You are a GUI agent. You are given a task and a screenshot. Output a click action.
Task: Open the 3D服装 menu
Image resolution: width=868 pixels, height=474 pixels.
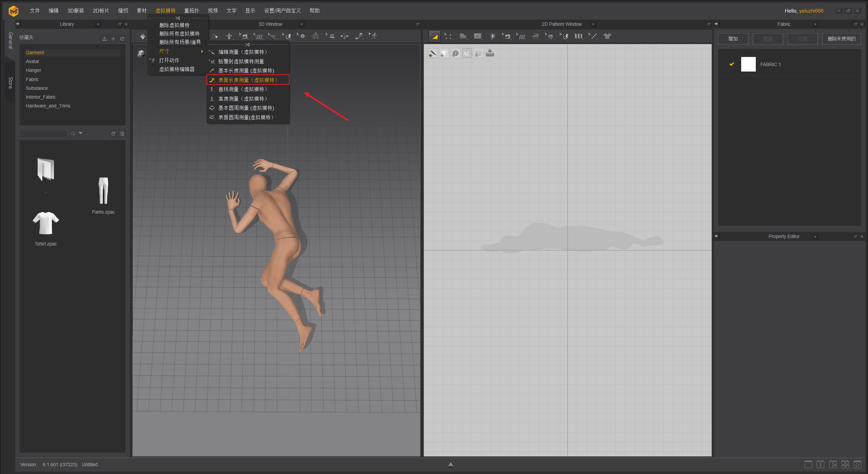[76, 11]
